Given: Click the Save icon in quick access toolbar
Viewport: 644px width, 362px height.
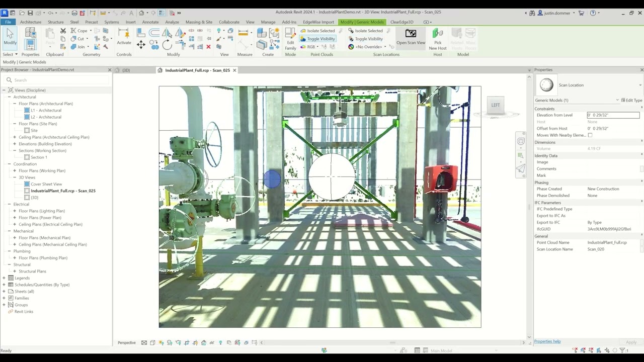Looking at the screenshot, I should (x=30, y=13).
